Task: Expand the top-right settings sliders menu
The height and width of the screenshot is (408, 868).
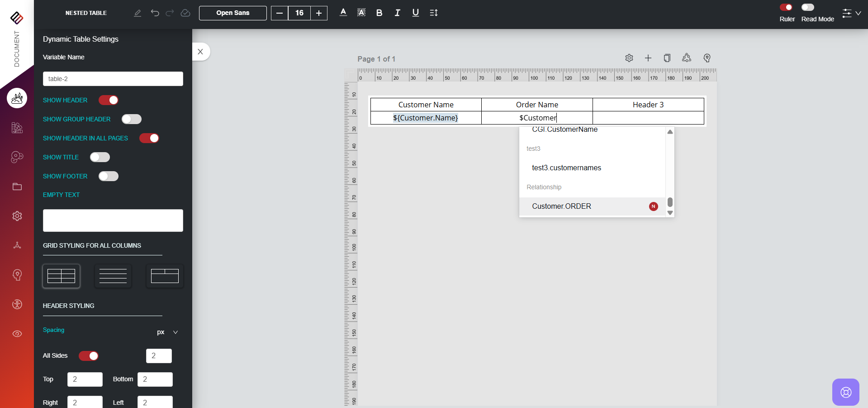Action: [x=851, y=13]
